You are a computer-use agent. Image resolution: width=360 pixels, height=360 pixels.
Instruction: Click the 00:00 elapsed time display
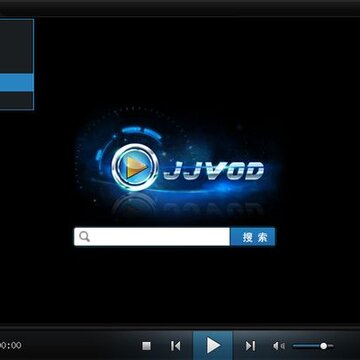(x=11, y=345)
